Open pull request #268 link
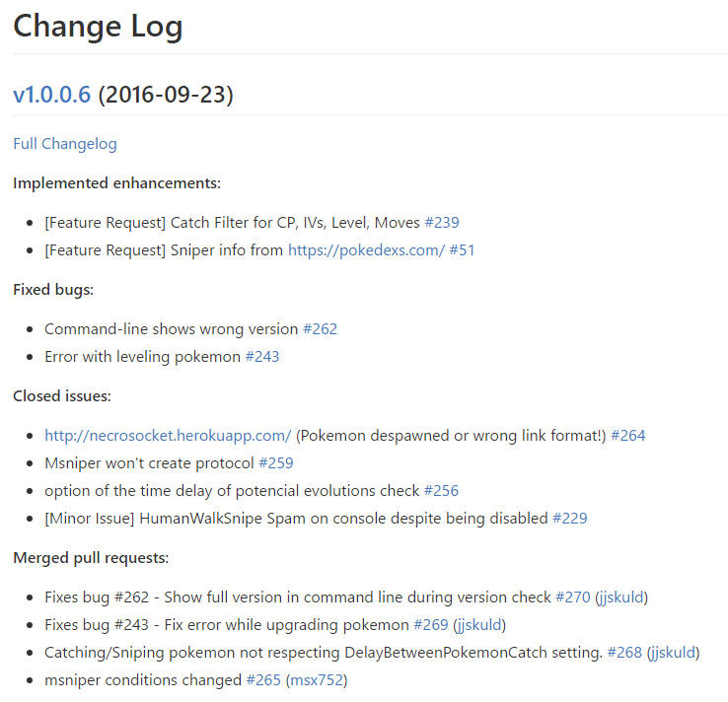 [625, 653]
